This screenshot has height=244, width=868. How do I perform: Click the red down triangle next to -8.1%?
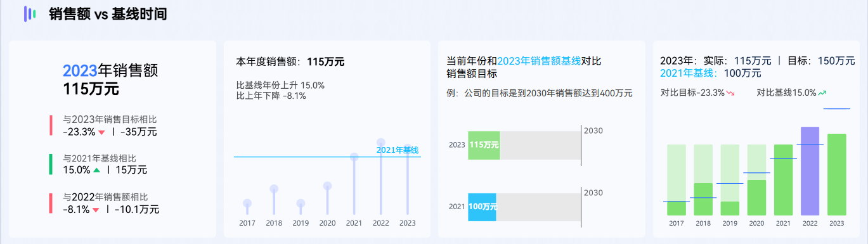96,210
